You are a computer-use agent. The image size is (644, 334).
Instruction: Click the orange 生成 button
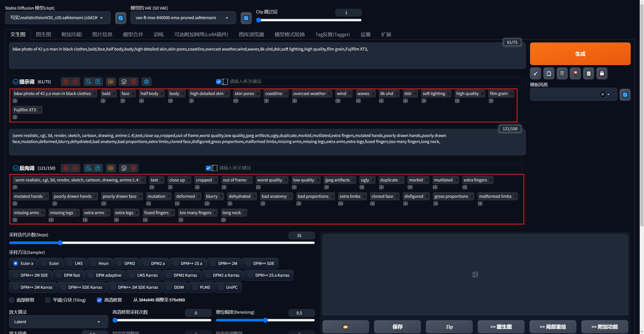pyautogui.click(x=580, y=54)
